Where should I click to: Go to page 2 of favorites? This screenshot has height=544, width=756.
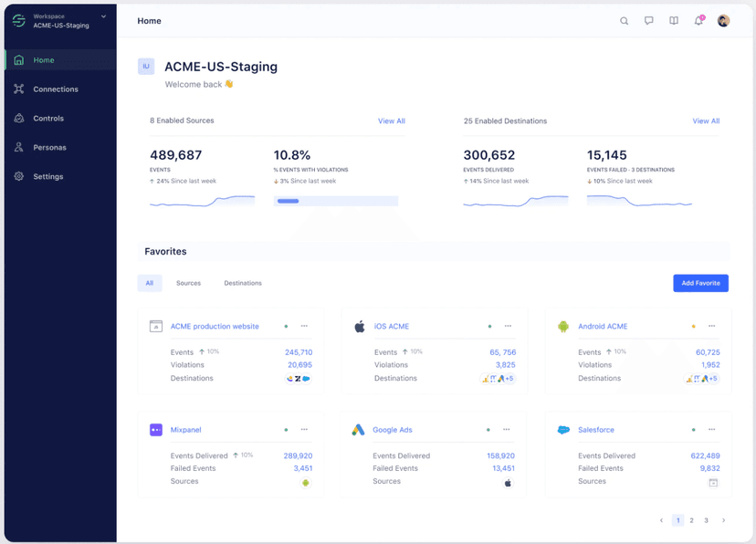coord(692,520)
